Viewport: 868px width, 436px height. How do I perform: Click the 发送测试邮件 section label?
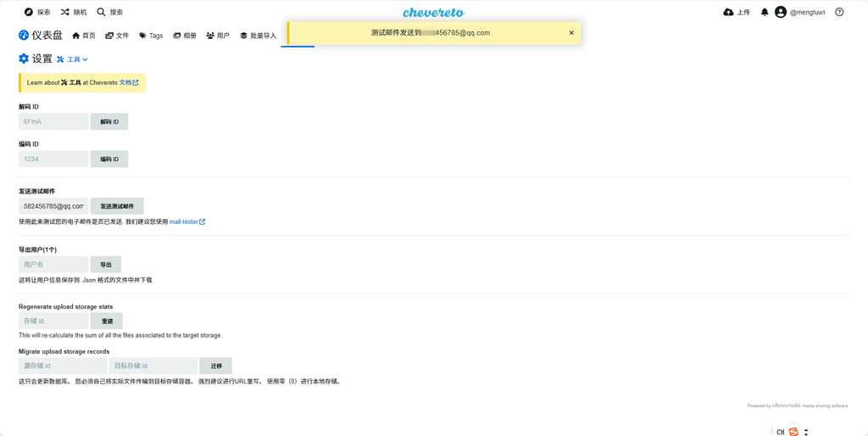point(37,191)
